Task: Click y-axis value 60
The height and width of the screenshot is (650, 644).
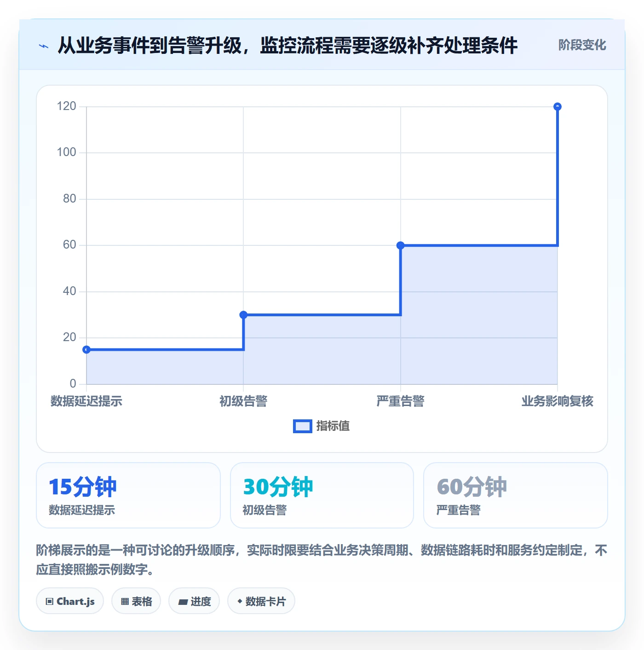Action: coord(69,245)
